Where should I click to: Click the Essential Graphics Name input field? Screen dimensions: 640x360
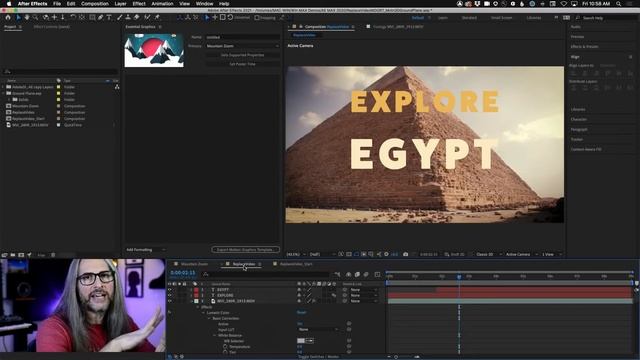[x=242, y=37]
